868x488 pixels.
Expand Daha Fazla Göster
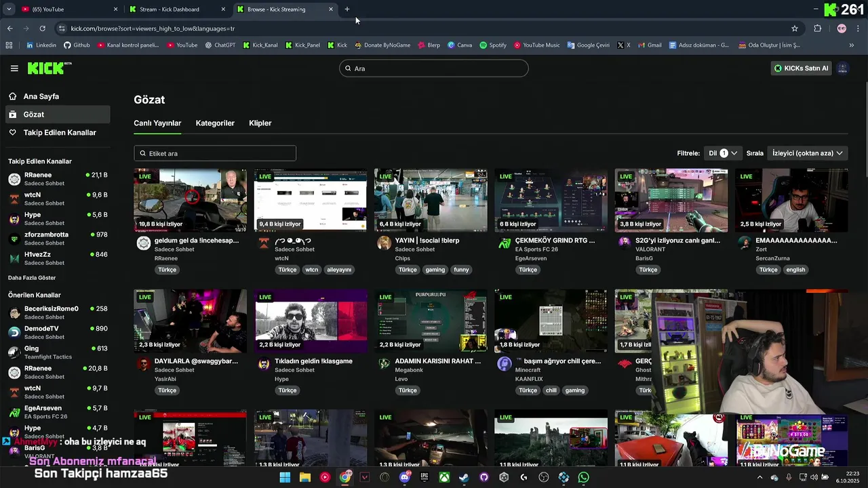coord(32,278)
